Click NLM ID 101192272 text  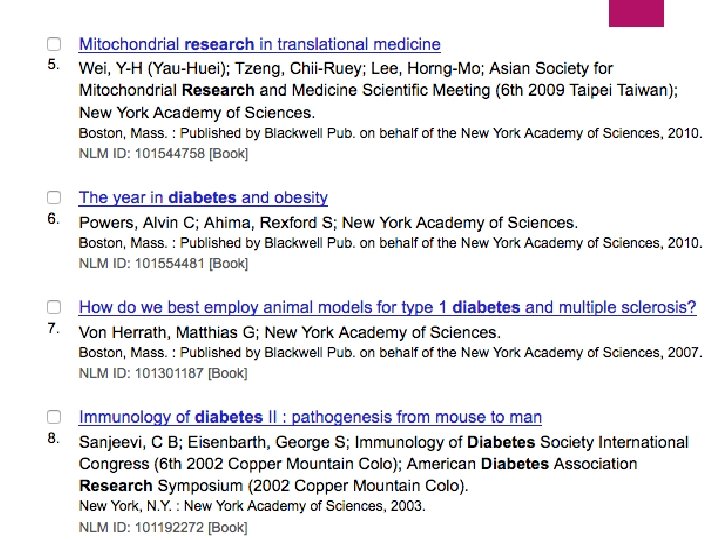163,527
